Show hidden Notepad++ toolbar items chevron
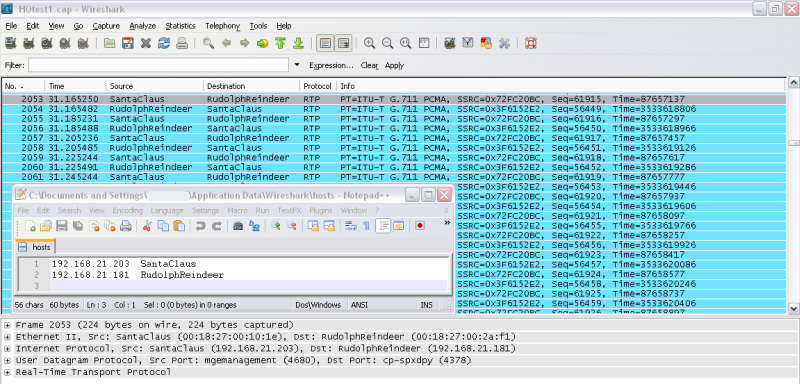 [x=447, y=222]
